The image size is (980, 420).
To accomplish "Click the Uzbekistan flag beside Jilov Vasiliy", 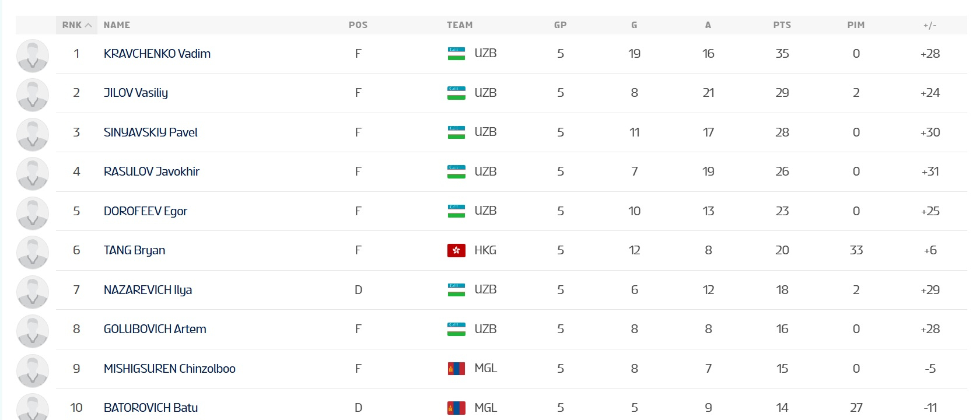I will pyautogui.click(x=456, y=93).
